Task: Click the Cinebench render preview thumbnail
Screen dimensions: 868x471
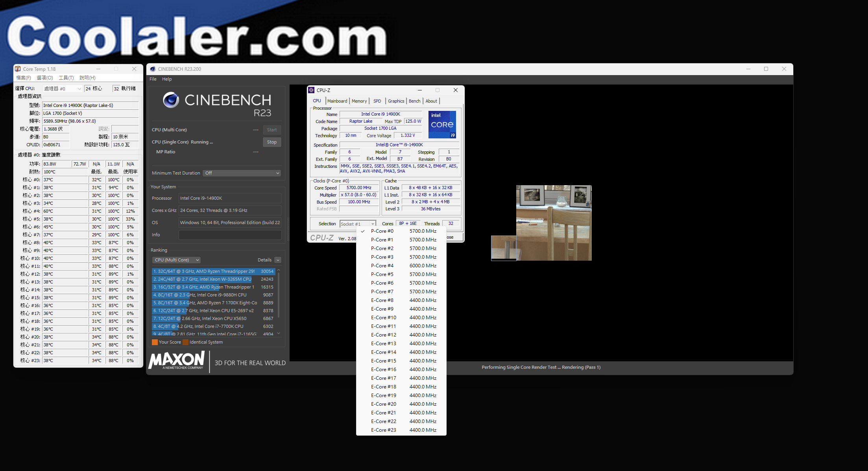Action: click(554, 223)
